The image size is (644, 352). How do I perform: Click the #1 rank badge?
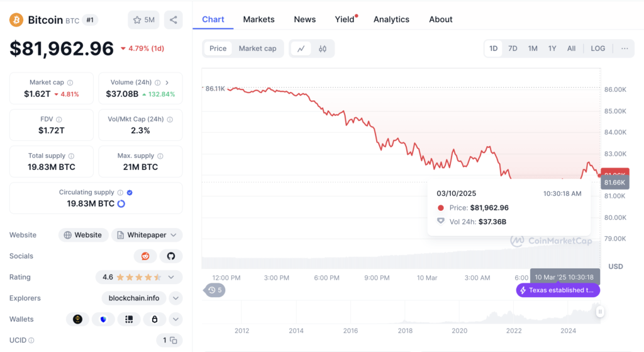(x=90, y=20)
